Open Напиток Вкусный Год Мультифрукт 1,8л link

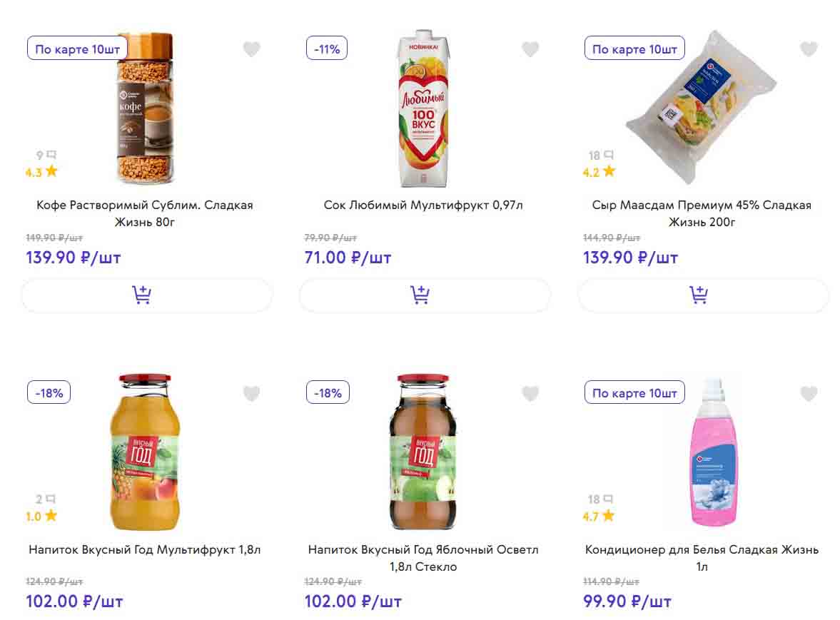pos(145,550)
